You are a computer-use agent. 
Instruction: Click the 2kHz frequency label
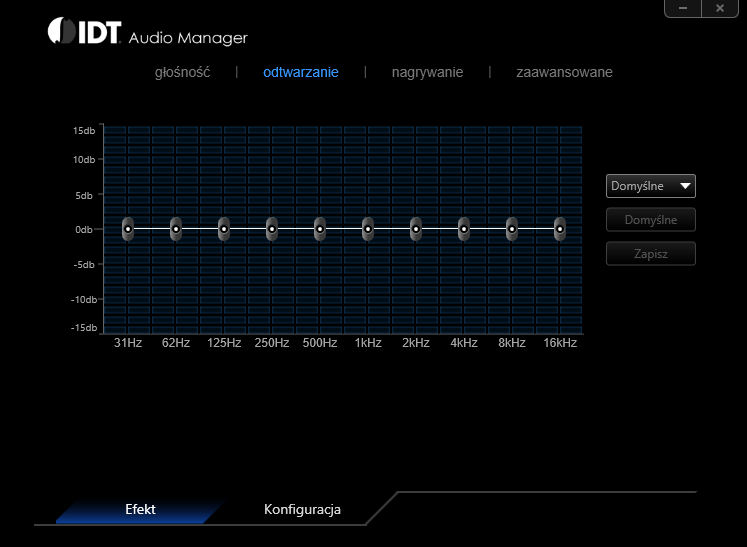pos(416,343)
